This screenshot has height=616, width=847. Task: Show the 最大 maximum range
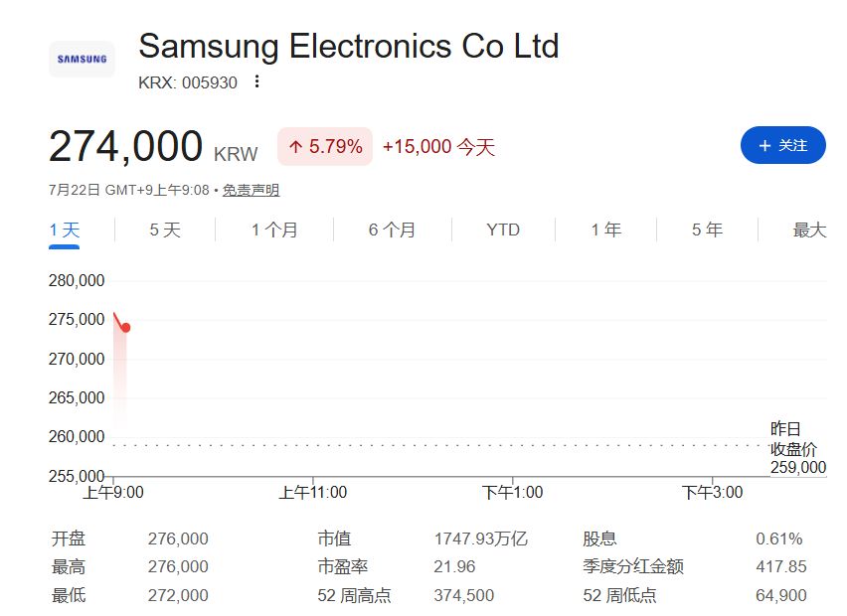809,230
